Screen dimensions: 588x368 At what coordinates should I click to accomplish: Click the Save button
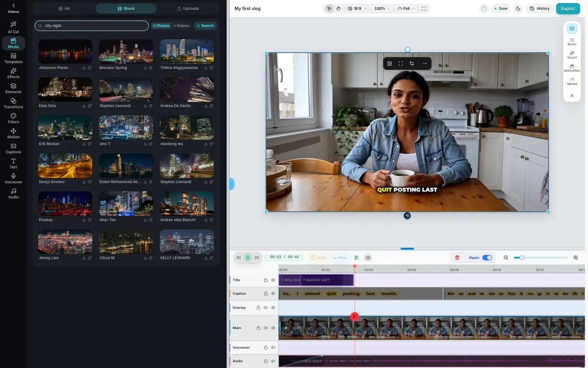pyautogui.click(x=501, y=9)
